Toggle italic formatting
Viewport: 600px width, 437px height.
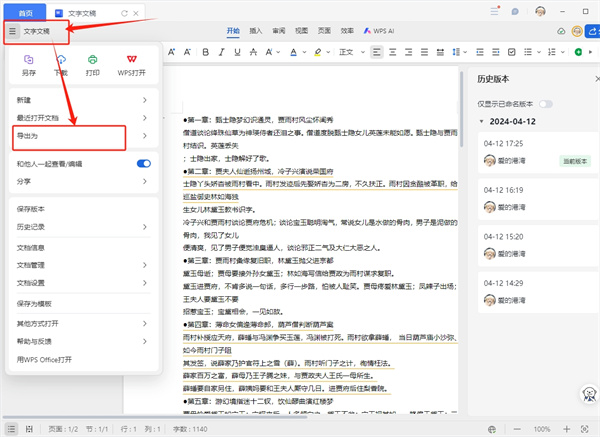pos(222,52)
